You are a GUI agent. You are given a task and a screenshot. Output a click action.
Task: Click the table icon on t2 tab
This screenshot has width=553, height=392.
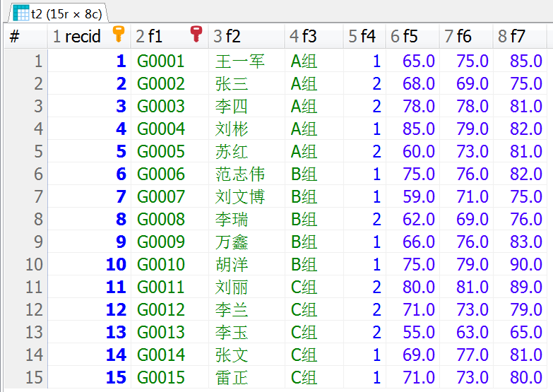point(20,12)
